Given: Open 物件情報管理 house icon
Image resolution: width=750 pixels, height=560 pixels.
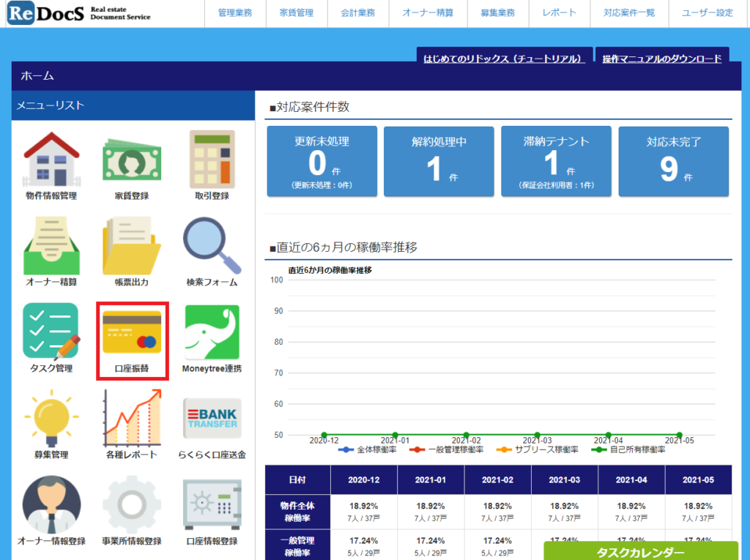Looking at the screenshot, I should (52, 160).
